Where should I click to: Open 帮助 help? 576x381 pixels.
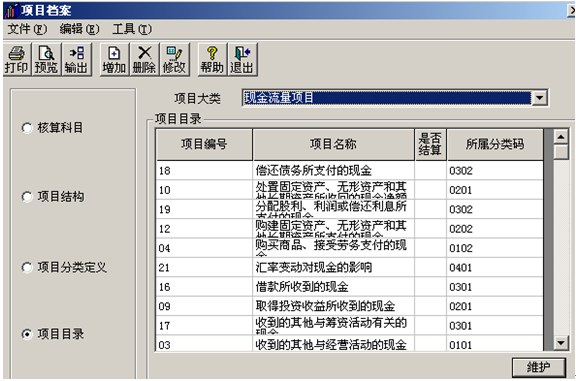coord(212,60)
